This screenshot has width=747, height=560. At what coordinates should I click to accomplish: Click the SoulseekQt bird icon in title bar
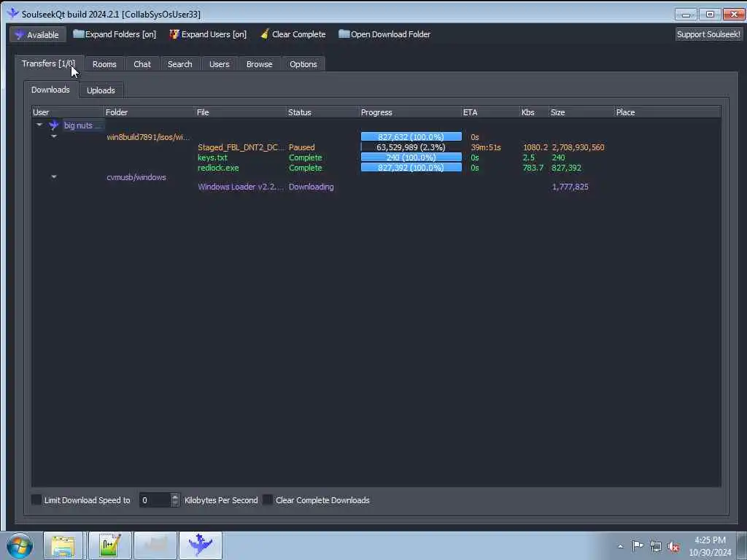tap(13, 13)
